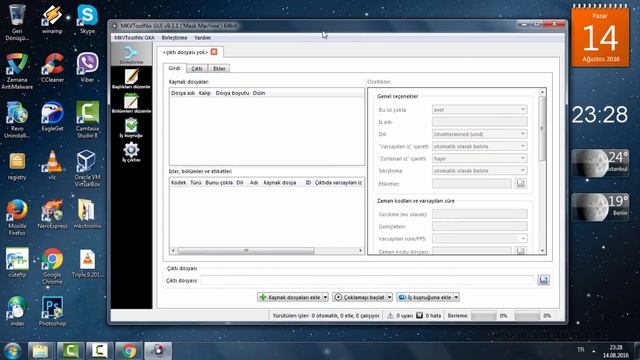The image size is (640, 360).
Task: Open the EagleGet desktop shortcut
Action: (x=52, y=117)
